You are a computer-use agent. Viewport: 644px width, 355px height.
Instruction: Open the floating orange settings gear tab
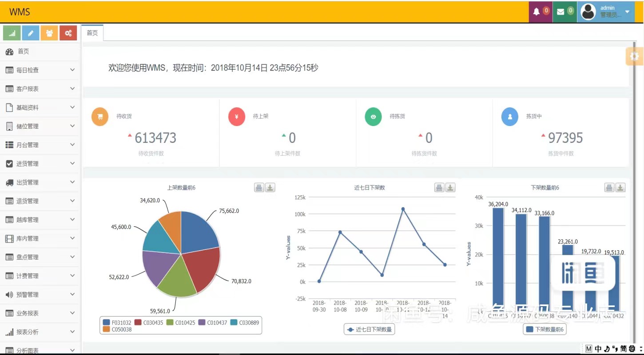pos(635,56)
